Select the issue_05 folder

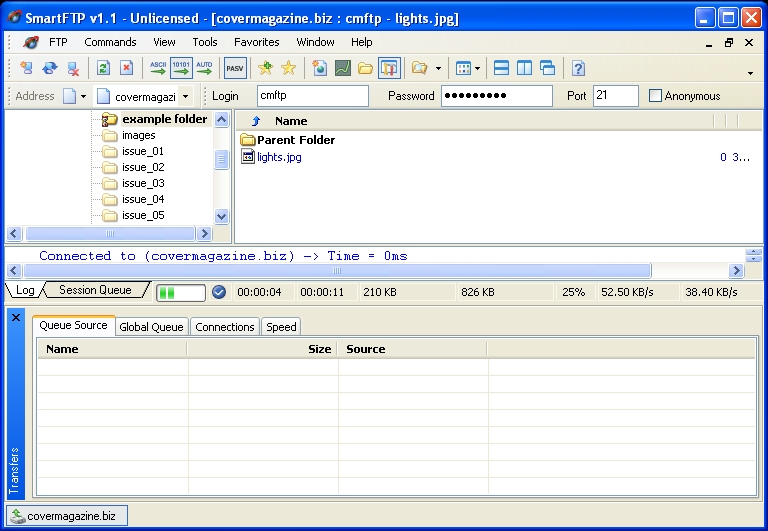point(143,216)
